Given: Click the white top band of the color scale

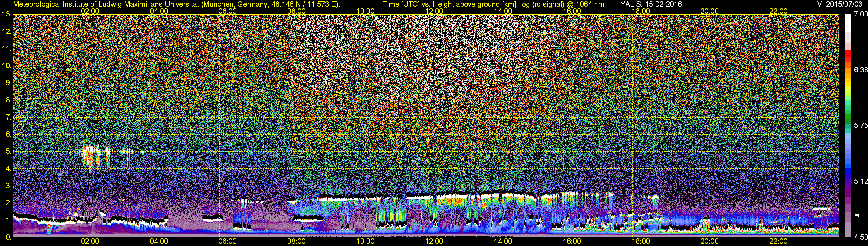Looking at the screenshot, I should coord(848,23).
